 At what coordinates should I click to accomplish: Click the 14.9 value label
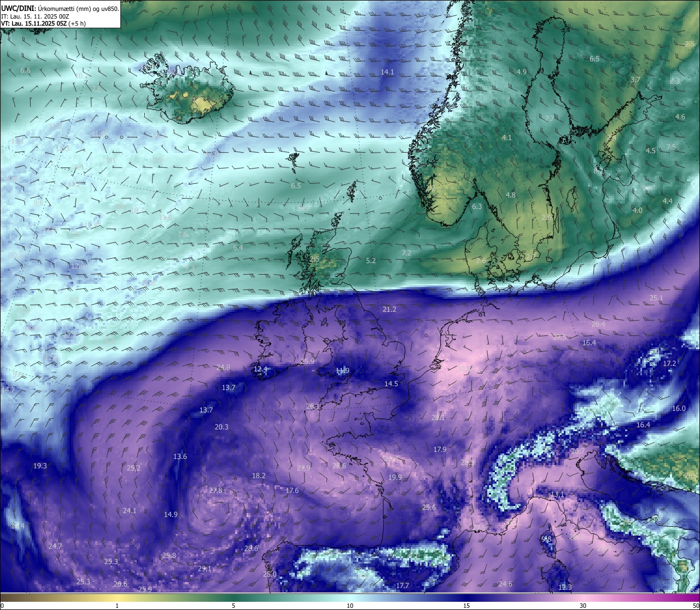pos(171,514)
